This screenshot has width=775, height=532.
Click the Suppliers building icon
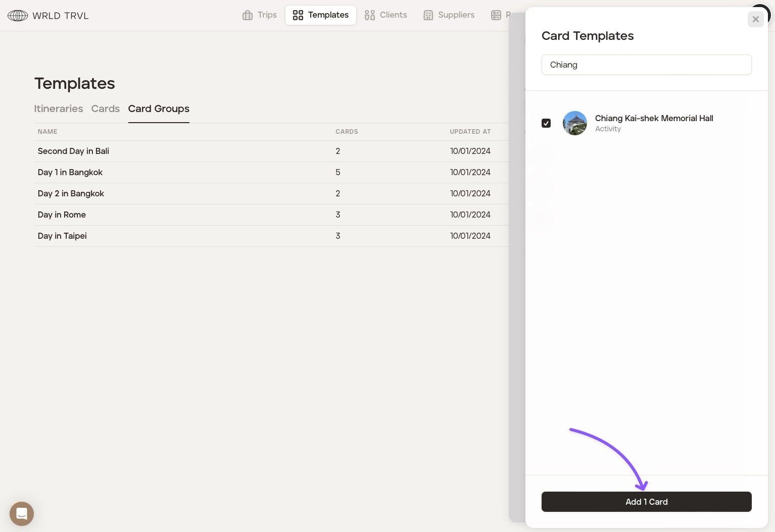(428, 15)
